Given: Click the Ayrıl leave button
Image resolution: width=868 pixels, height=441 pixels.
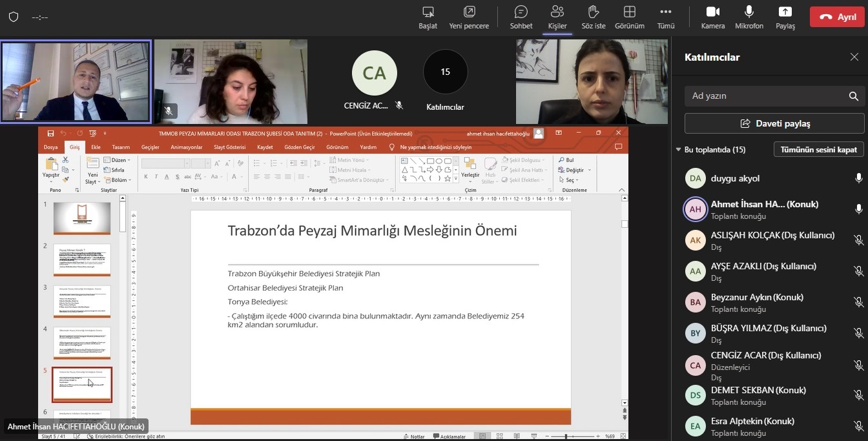Looking at the screenshot, I should 838,17.
